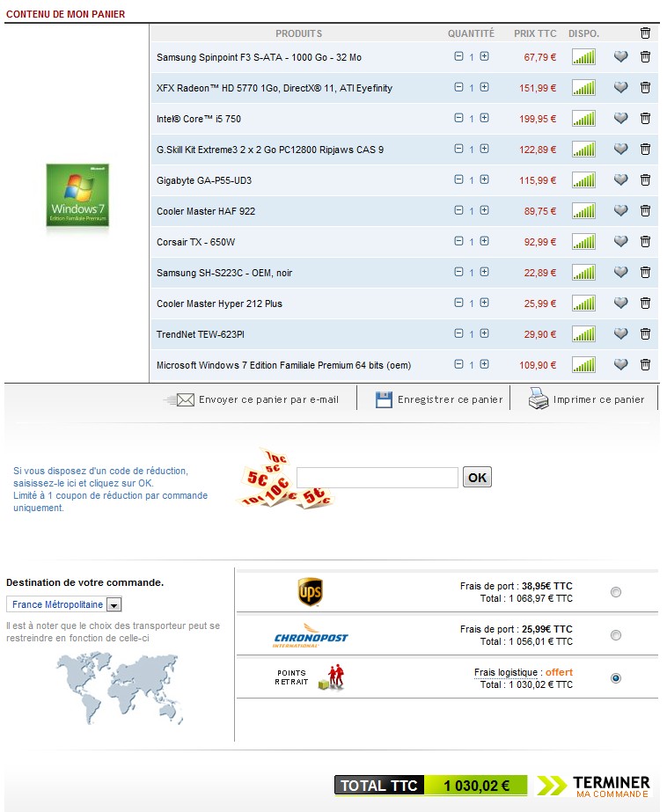Remove Corsair TX - 650W with trash icon
The width and height of the screenshot is (667, 812).
click(645, 242)
